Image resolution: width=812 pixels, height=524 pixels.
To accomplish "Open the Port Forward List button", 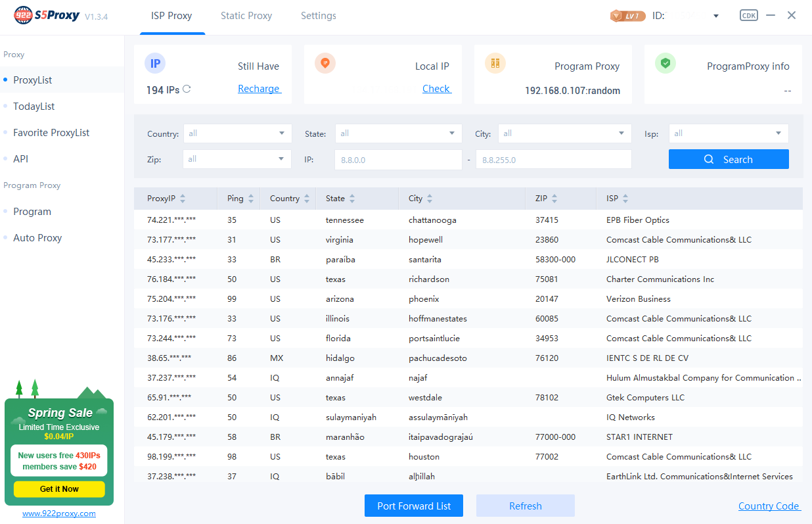I will (414, 506).
